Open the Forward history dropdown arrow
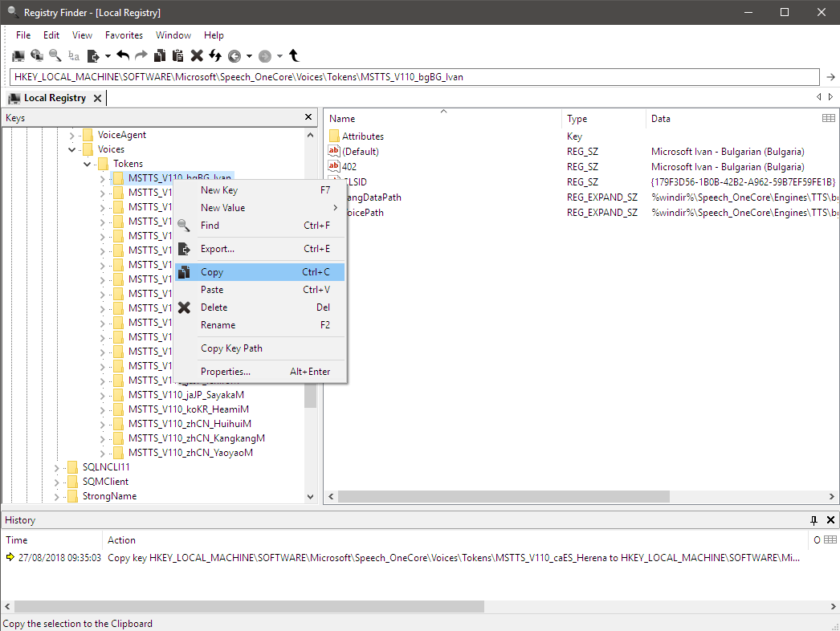This screenshot has height=631, width=840. (x=279, y=56)
